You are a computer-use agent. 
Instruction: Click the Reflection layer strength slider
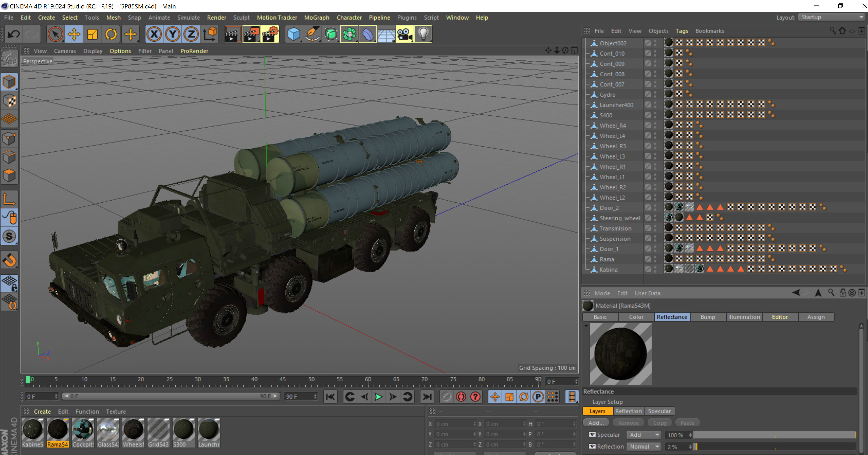[774, 446]
